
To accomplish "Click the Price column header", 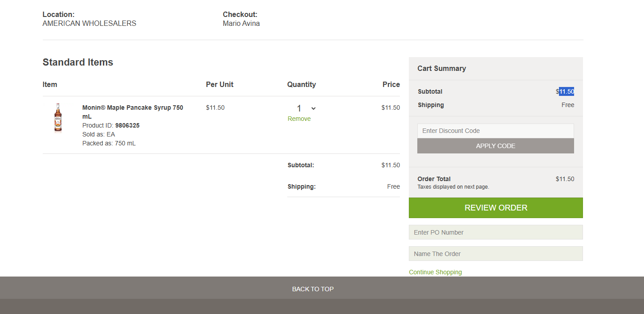I will coord(391,84).
